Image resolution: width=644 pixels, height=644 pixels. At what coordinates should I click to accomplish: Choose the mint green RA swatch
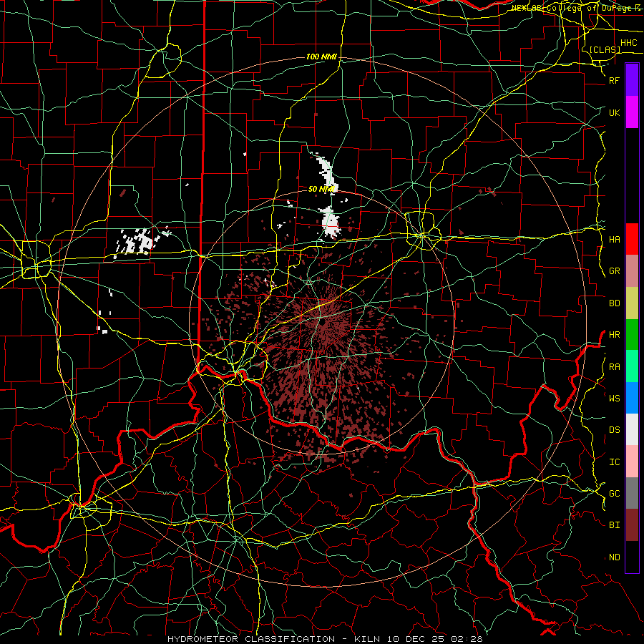[632, 366]
